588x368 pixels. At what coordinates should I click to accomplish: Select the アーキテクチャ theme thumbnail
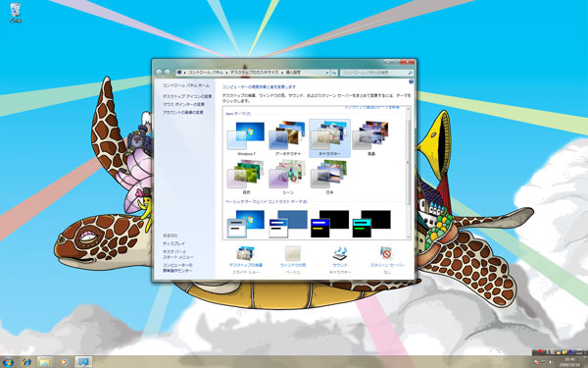(x=288, y=138)
